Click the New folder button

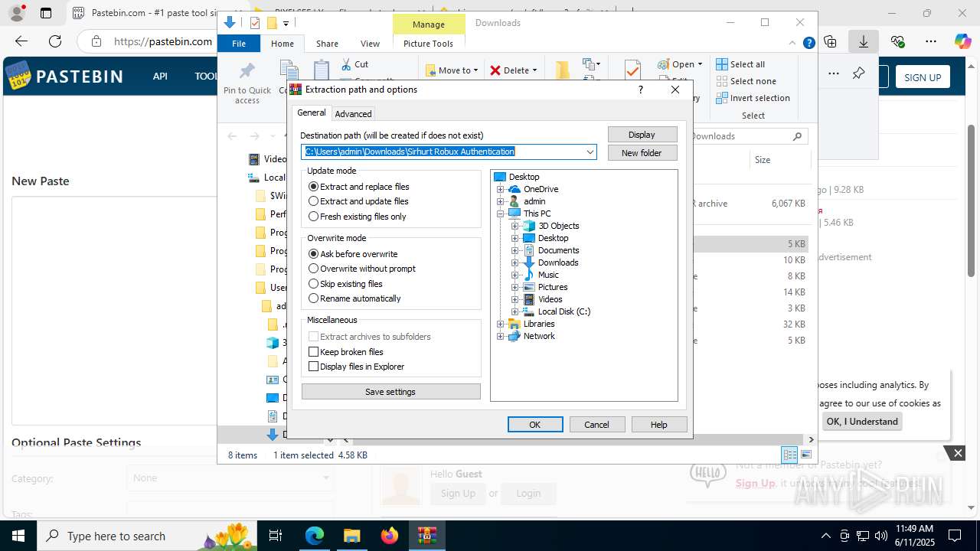[x=642, y=153]
